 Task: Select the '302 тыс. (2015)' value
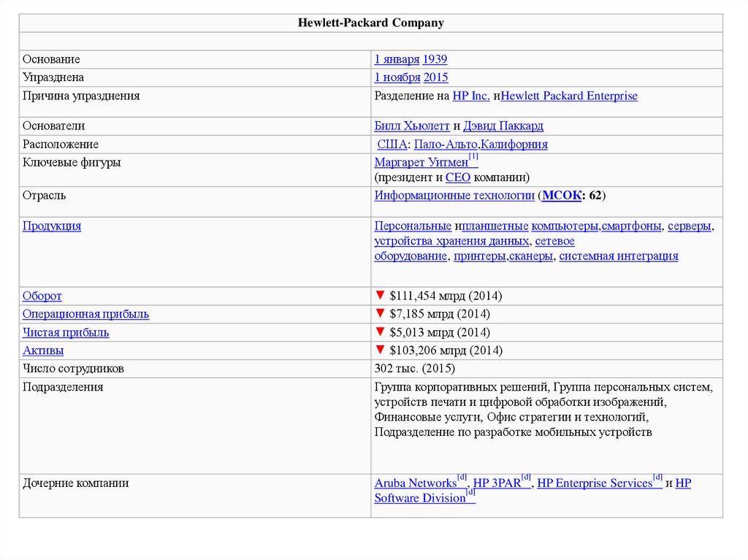tap(415, 369)
